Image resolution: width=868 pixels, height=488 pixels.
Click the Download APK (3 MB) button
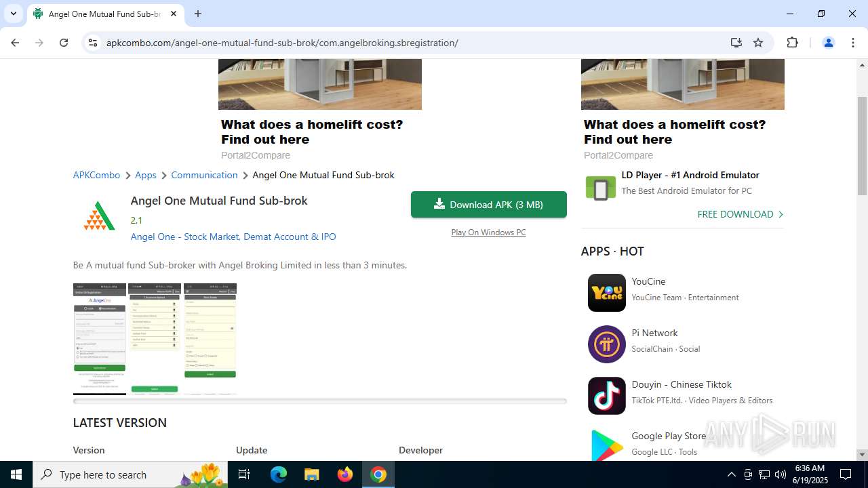(489, 205)
